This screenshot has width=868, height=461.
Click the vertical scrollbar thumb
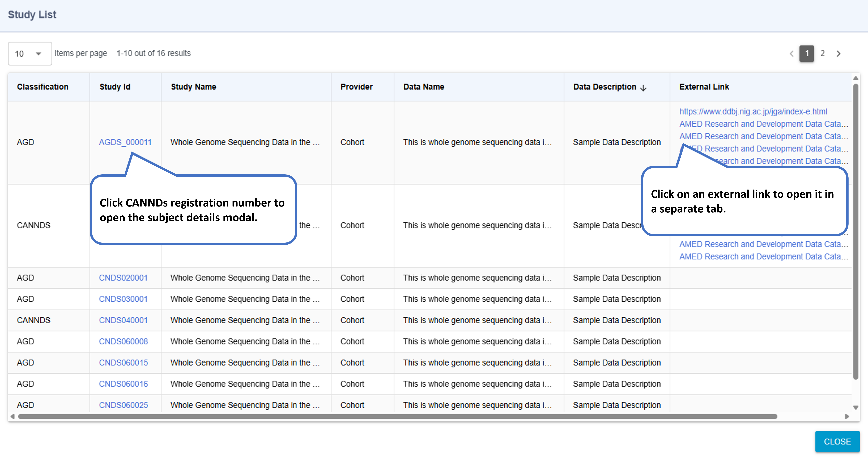(x=855, y=232)
